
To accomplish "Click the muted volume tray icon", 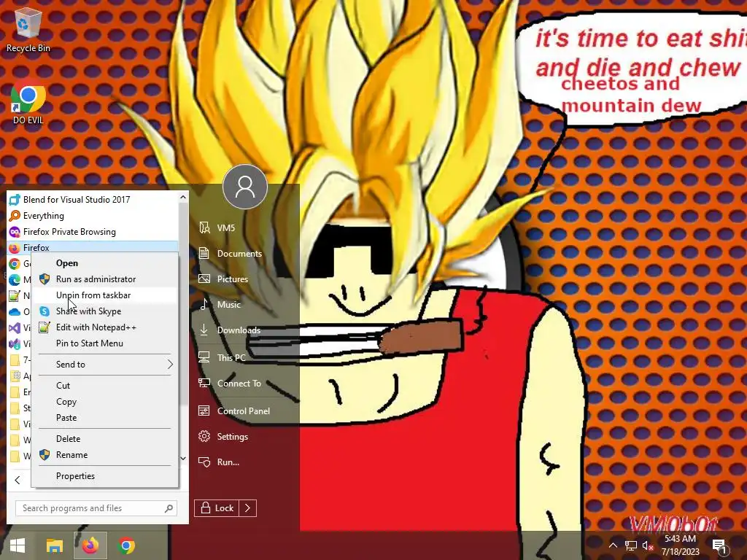I will click(x=648, y=545).
